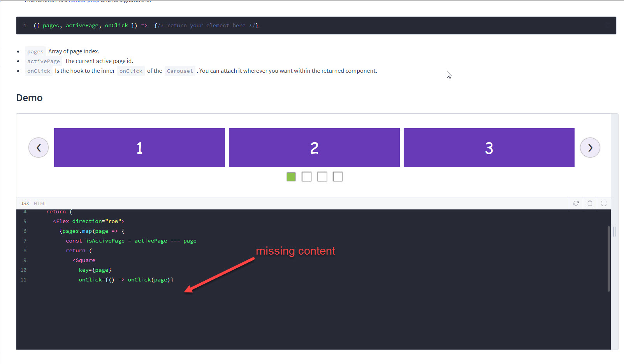Expand the editor to fullscreen

(604, 203)
